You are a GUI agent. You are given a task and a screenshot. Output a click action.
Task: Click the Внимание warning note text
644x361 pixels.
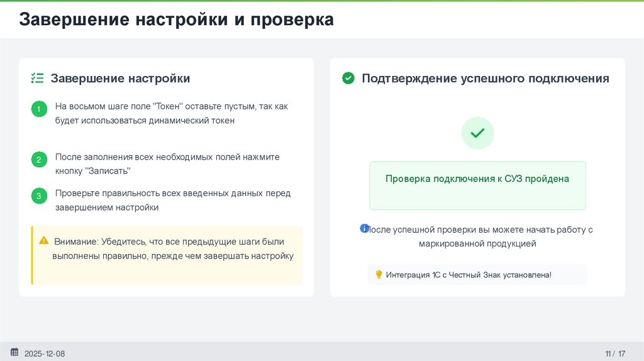(174, 249)
